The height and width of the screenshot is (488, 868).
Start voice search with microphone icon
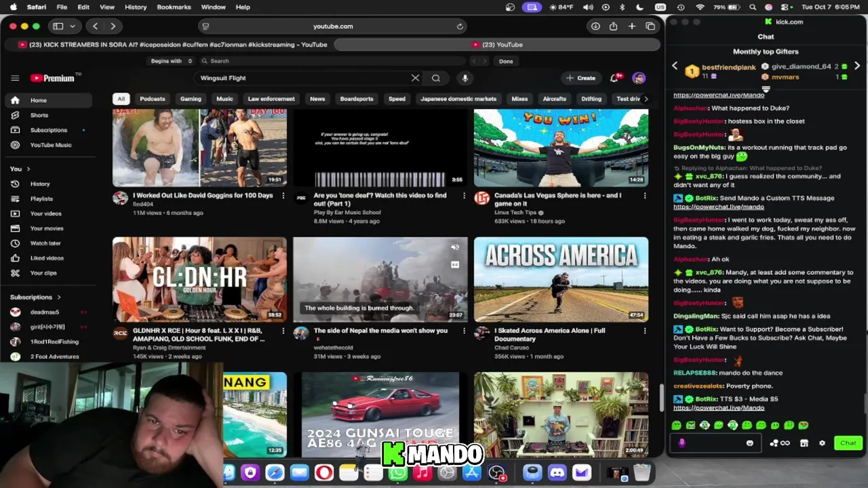click(x=465, y=78)
